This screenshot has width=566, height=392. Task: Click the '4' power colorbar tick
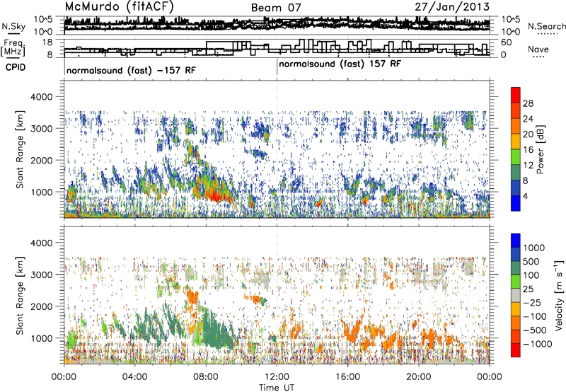[x=525, y=196]
